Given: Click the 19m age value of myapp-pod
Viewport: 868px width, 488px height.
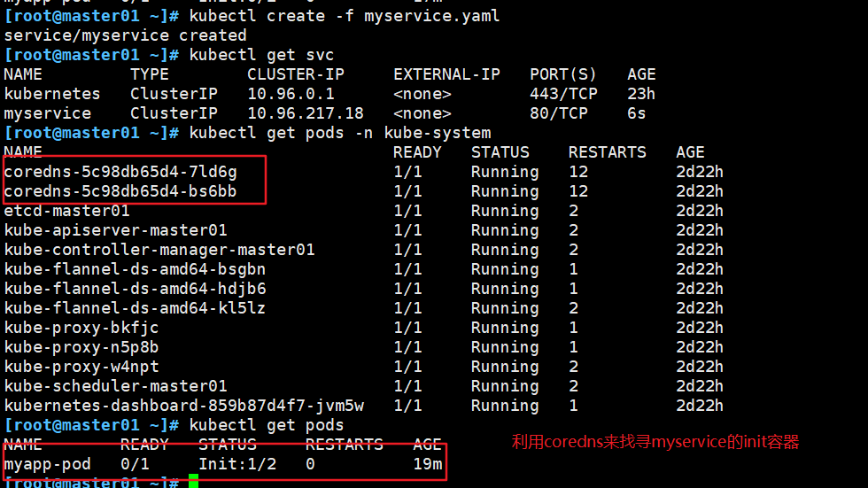Looking at the screenshot, I should tap(427, 464).
